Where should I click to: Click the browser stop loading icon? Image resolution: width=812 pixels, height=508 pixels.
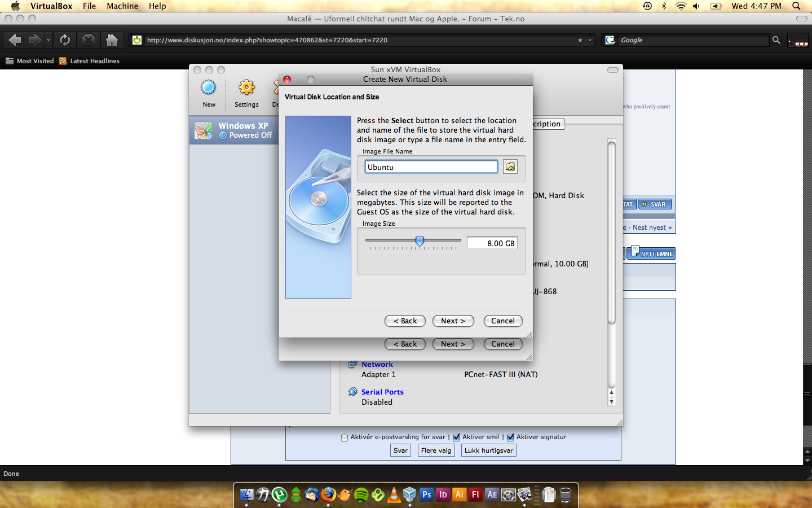pos(89,40)
